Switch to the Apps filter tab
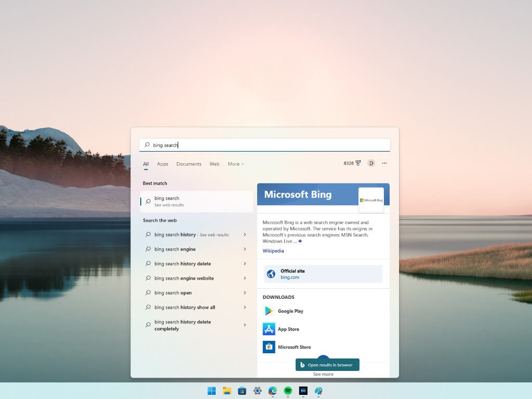The image size is (532, 399). (x=163, y=164)
